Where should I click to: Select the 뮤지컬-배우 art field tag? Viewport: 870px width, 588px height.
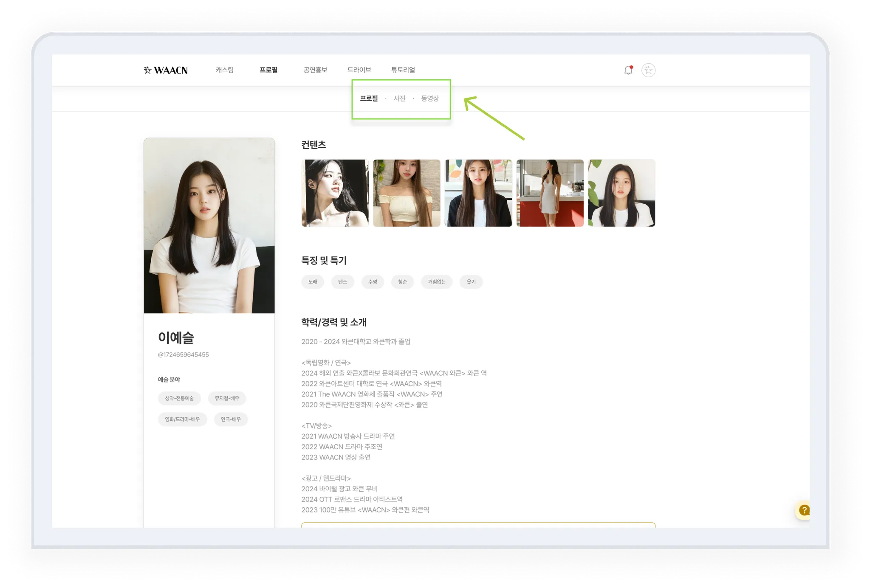(227, 398)
